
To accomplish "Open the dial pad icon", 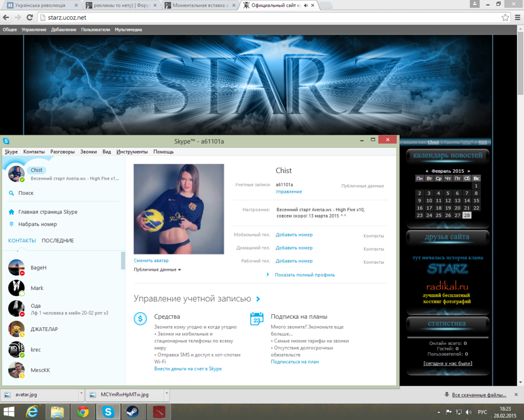I will [11, 224].
